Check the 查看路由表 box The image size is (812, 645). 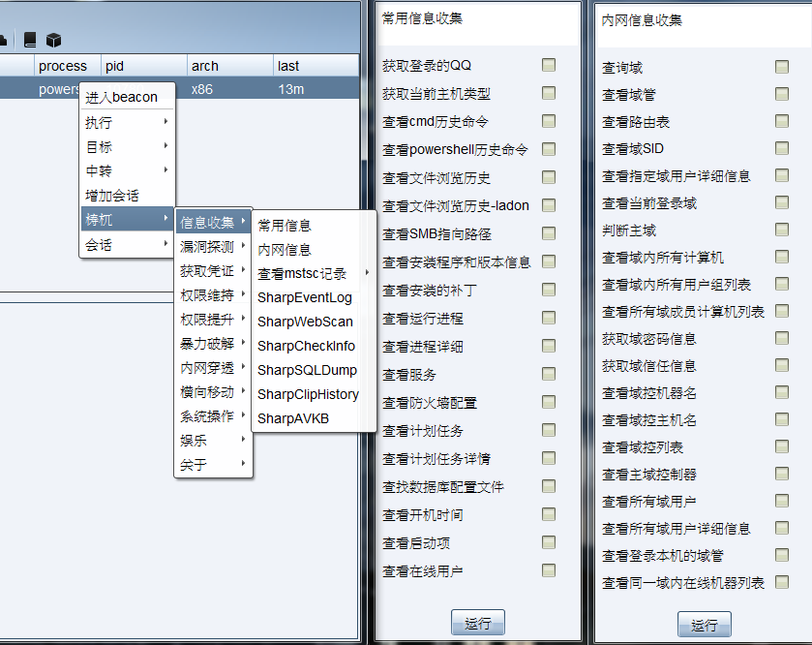tap(782, 121)
